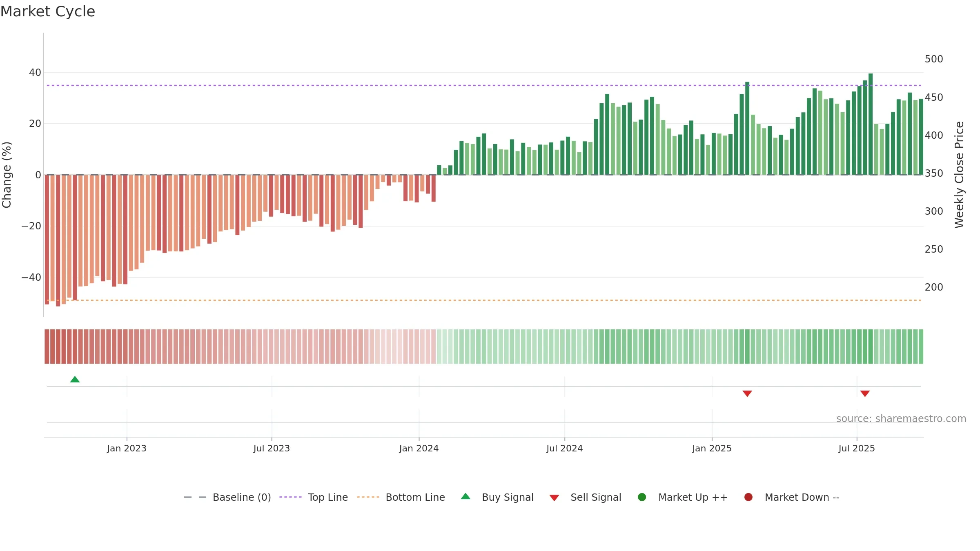Click the orange dotted Bottom Line legend sample
This screenshot has width=980, height=551.
tap(368, 497)
